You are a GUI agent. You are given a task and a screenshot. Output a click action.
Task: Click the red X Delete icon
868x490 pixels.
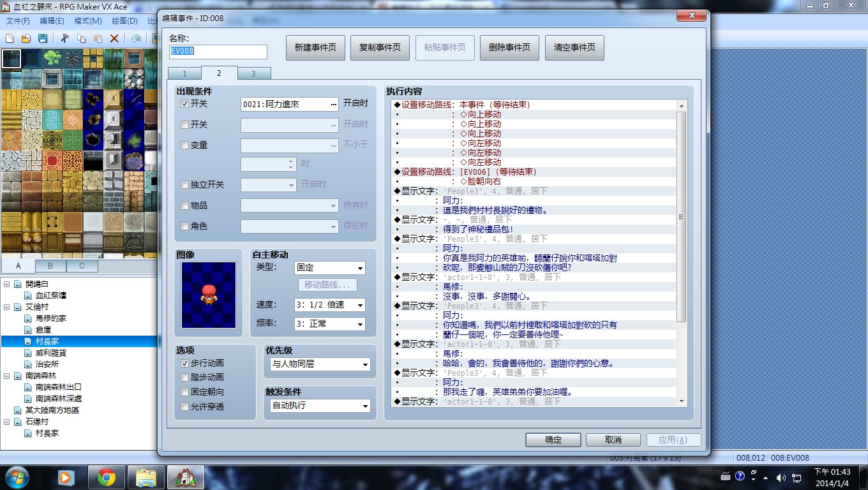pos(114,38)
